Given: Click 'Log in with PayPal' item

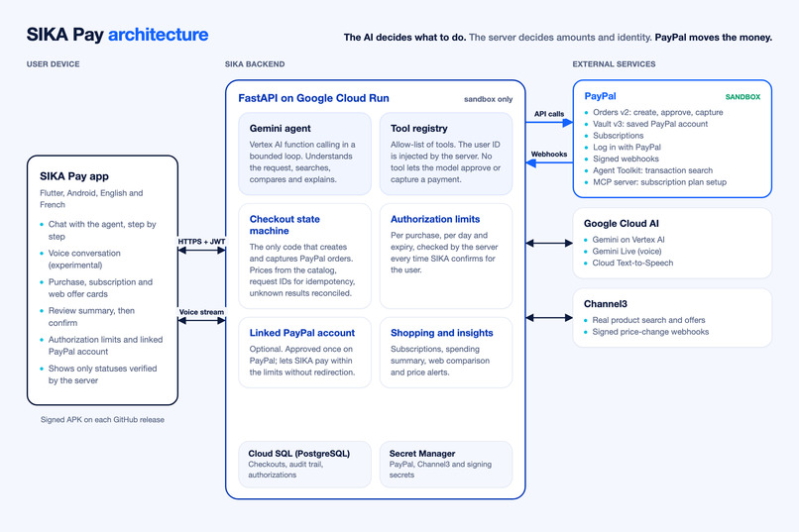Looking at the screenshot, I should tap(627, 148).
